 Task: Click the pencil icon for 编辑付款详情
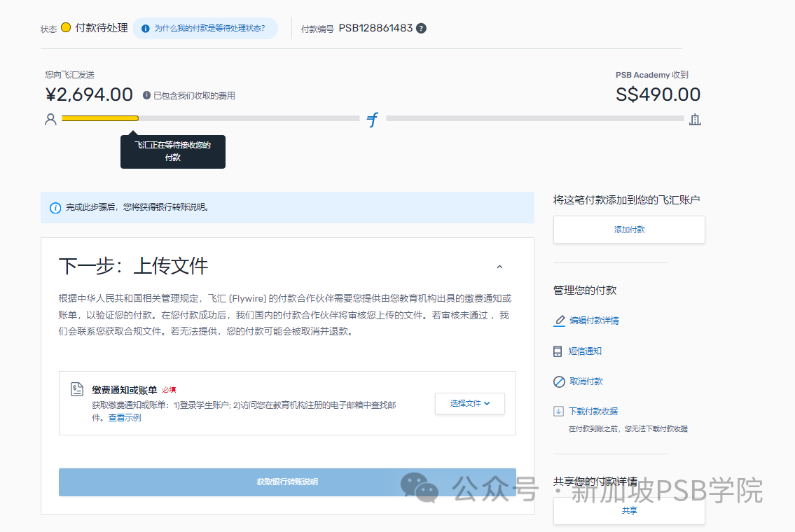click(559, 321)
